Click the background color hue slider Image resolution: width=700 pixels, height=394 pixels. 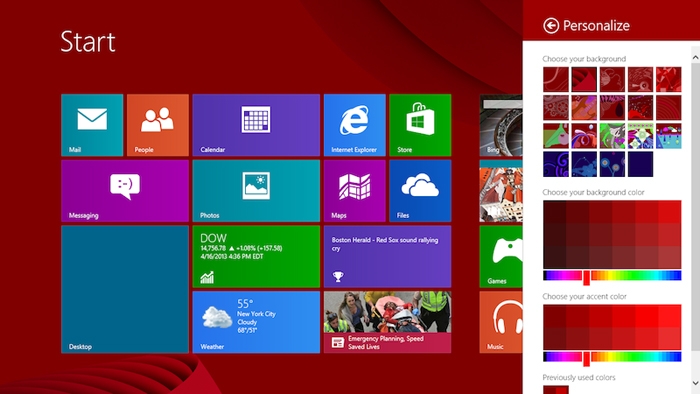(612, 275)
